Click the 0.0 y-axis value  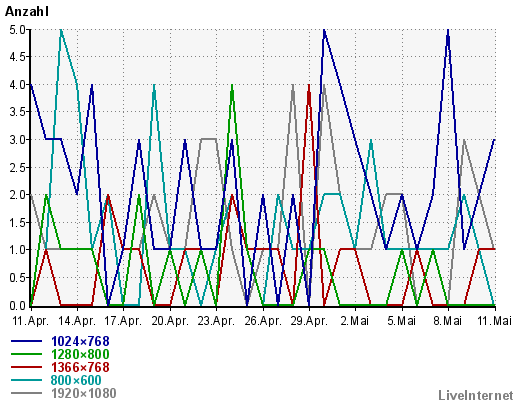(17, 305)
